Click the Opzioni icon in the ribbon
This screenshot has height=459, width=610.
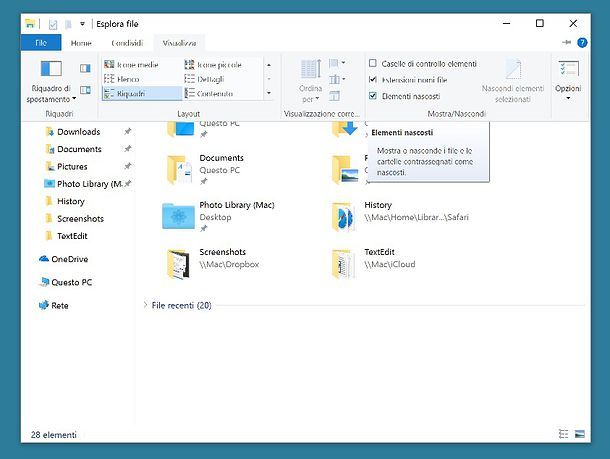click(568, 78)
